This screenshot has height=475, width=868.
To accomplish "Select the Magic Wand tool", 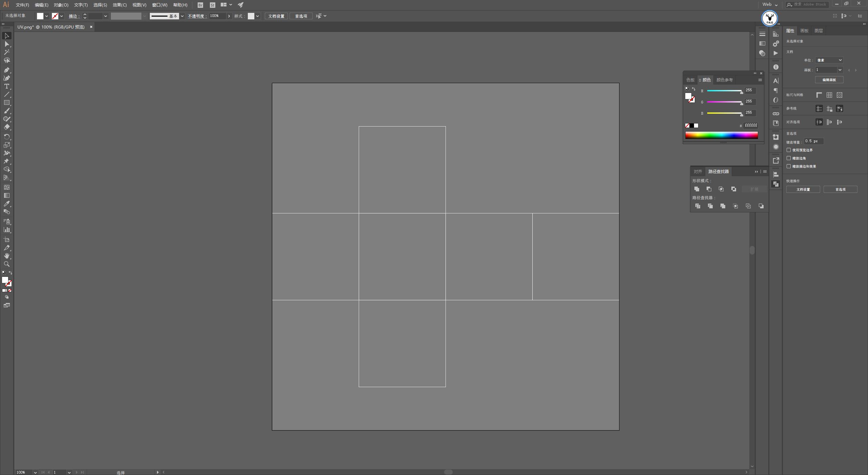I will coord(6,52).
